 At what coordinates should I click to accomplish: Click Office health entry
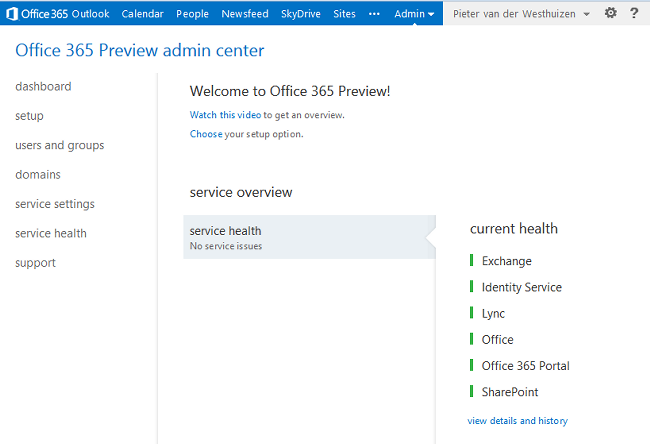click(497, 340)
